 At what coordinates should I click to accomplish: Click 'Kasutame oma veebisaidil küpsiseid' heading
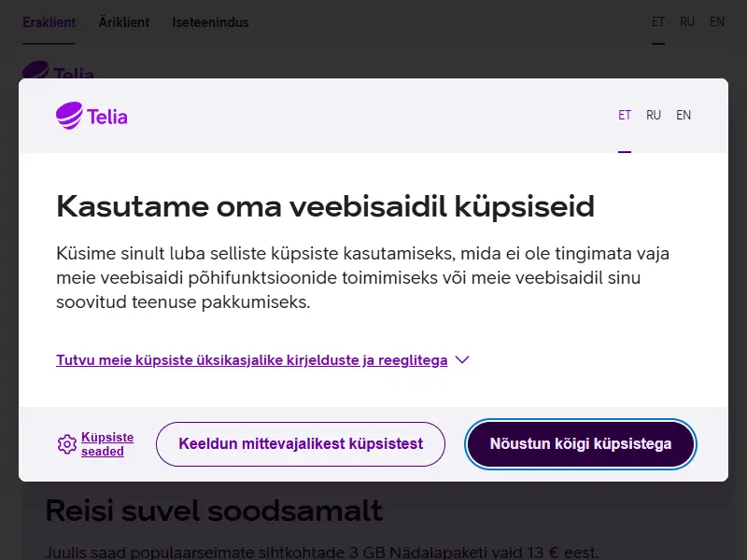pos(325,206)
